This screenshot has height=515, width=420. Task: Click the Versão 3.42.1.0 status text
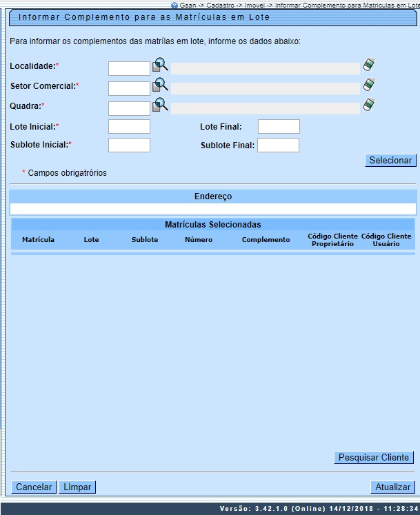[x=319, y=509]
